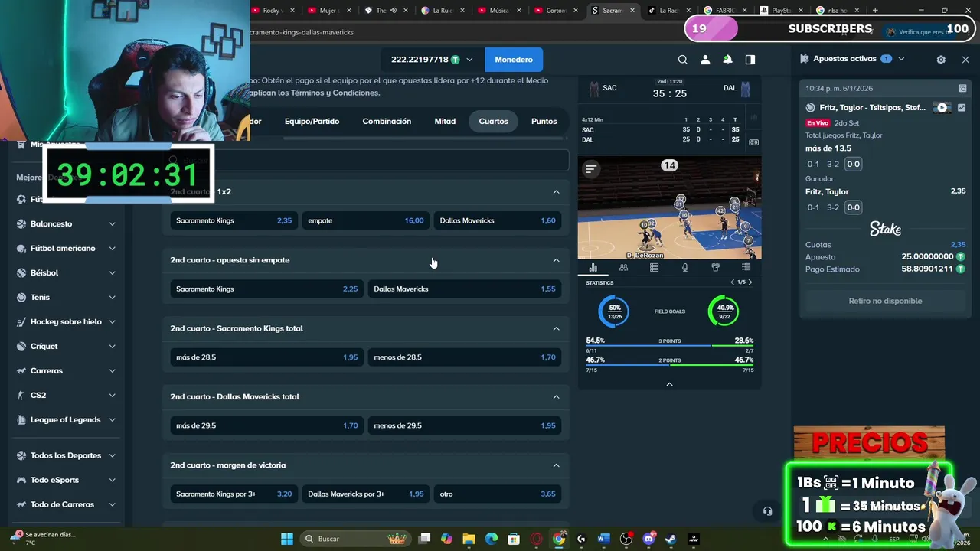This screenshot has width=980, height=551.
Task: Switch to Equipo/Partido market tab
Action: (312, 121)
